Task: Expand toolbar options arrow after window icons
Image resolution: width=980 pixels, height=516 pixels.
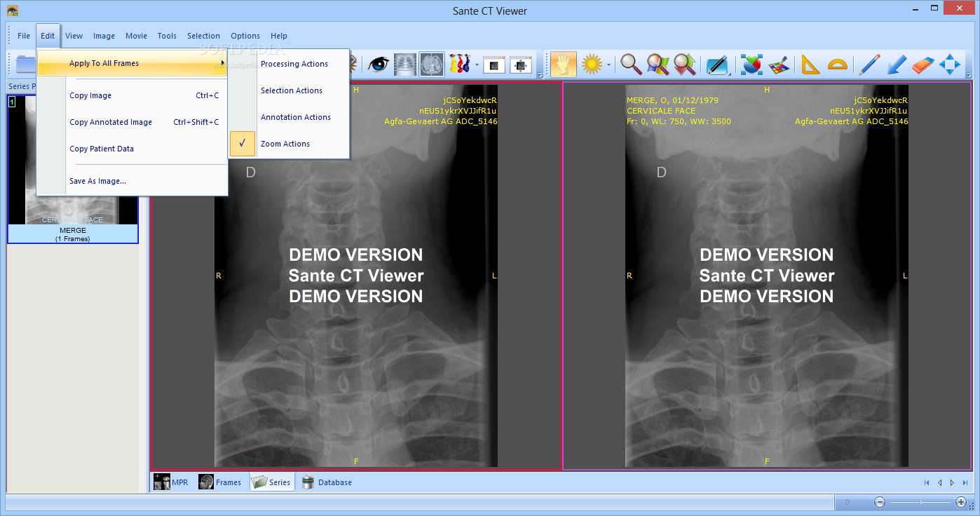Action: (540, 75)
